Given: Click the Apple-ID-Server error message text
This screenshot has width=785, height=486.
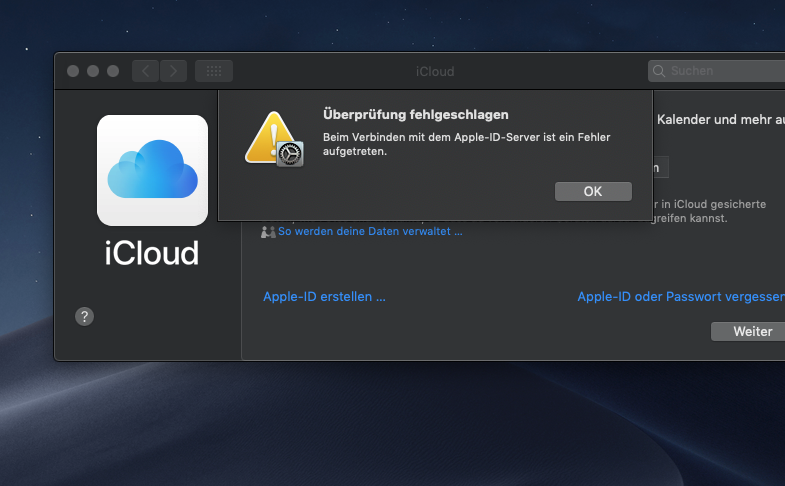Looking at the screenshot, I should click(x=467, y=144).
